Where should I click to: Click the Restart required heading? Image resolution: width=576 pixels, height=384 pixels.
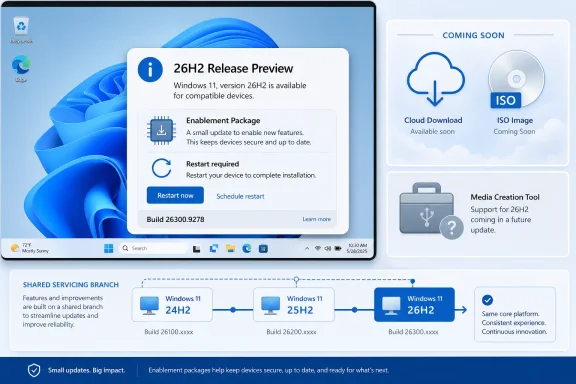(212, 164)
